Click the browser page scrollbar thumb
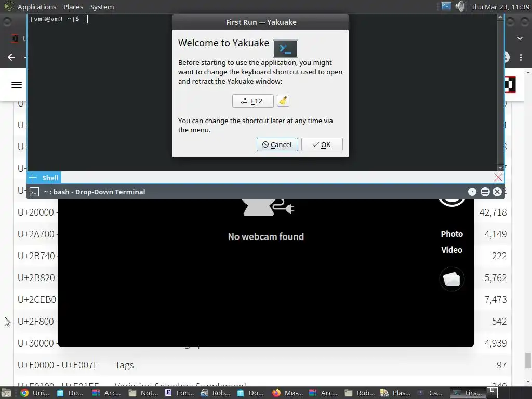This screenshot has height=399, width=532. click(x=528, y=361)
